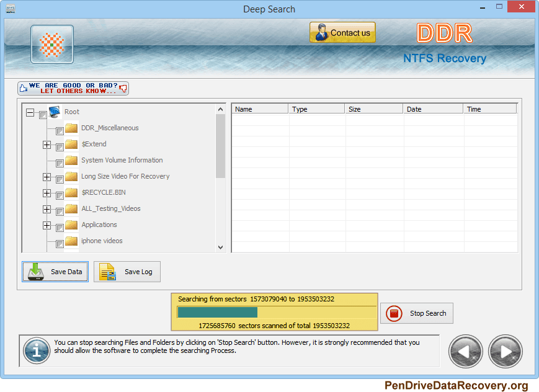Toggle the Root checkbox

[43, 115]
